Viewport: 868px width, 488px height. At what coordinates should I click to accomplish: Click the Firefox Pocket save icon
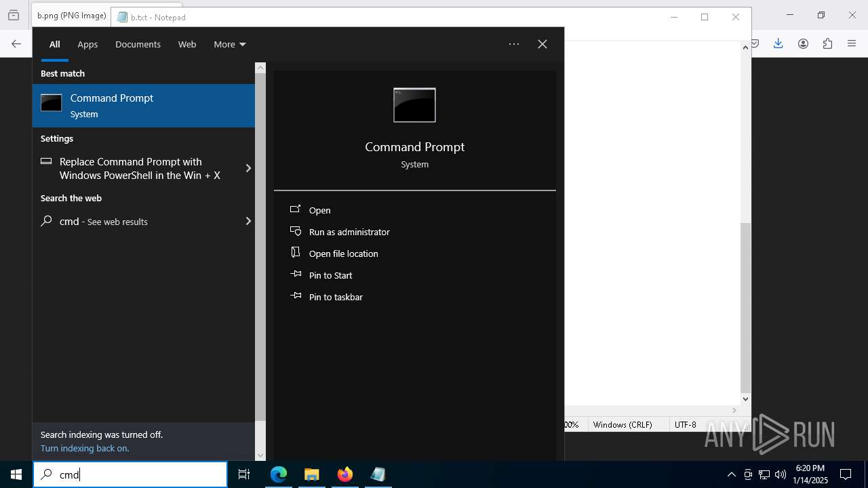(755, 44)
